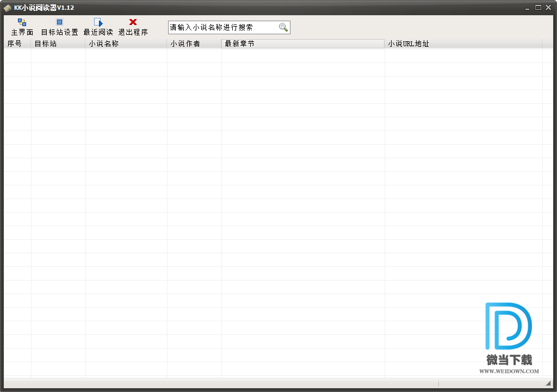
Task: Close the reader window from title bar
Action: pos(548,8)
